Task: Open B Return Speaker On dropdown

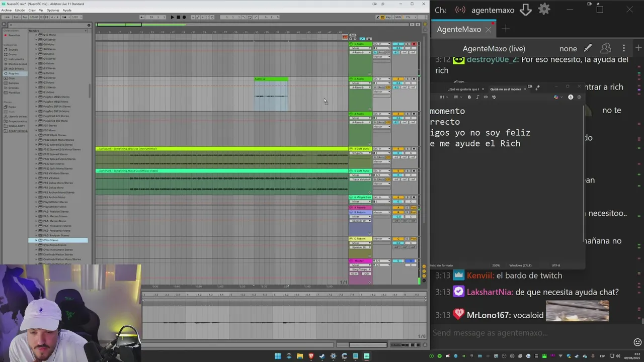Action: (360, 221)
